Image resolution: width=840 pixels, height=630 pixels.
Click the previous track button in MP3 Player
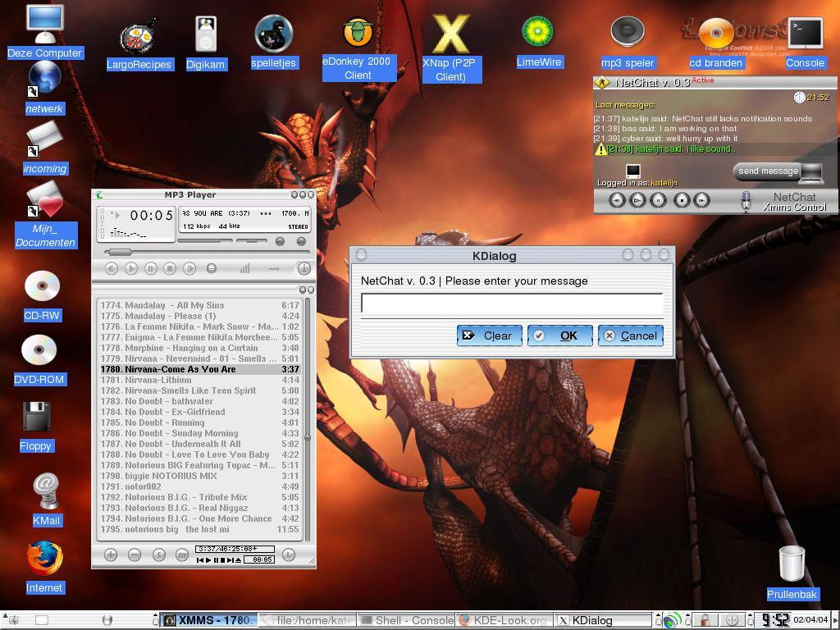pyautogui.click(x=112, y=268)
